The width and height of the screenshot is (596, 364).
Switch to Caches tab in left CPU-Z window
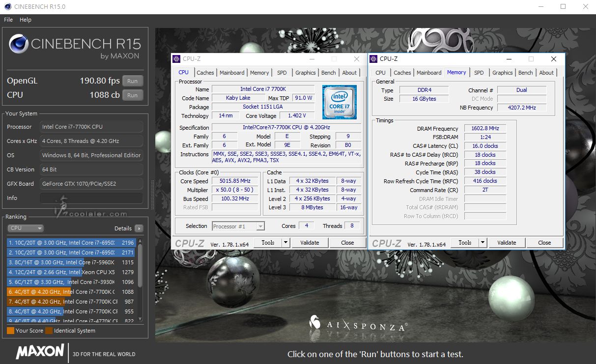(x=205, y=73)
